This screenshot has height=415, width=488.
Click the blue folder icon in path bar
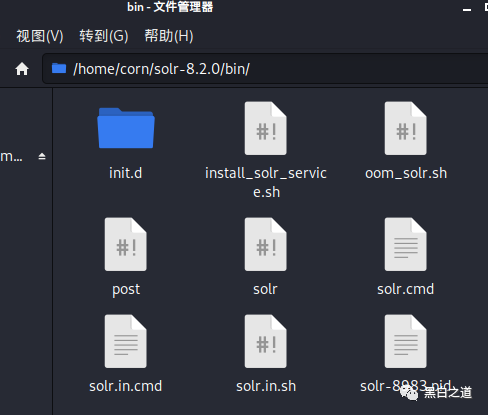[x=59, y=68]
